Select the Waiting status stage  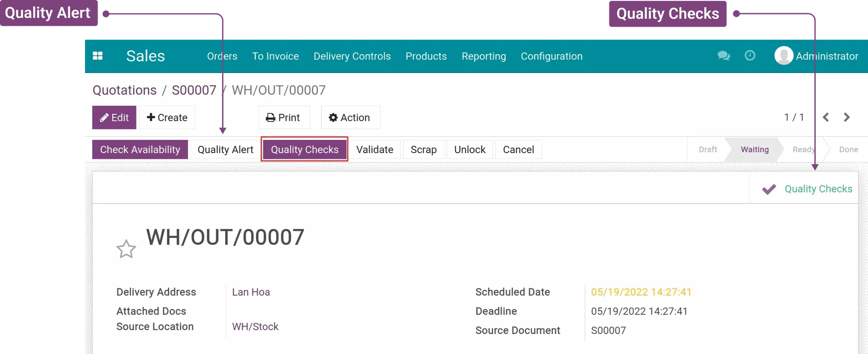click(755, 149)
